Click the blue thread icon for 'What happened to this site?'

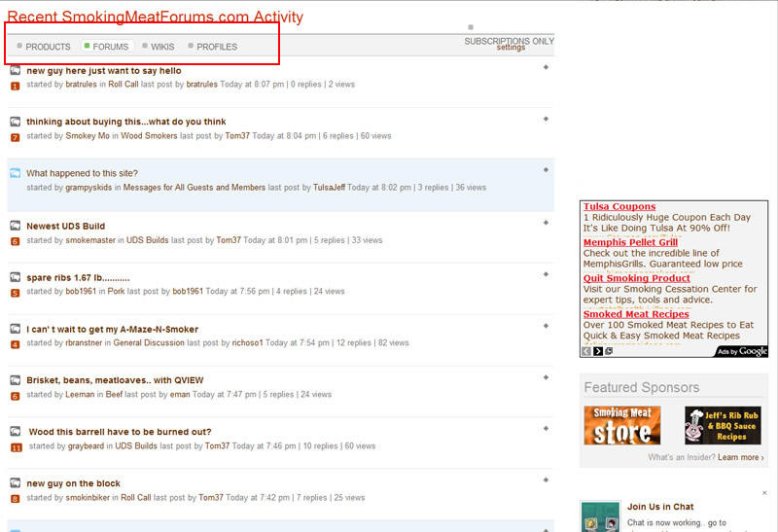15,173
